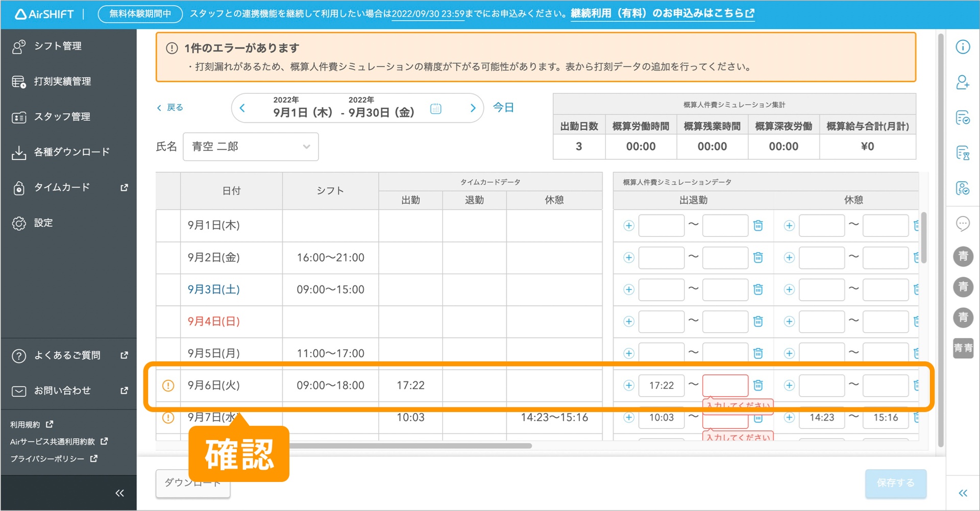Click the 保存する button

(895, 483)
